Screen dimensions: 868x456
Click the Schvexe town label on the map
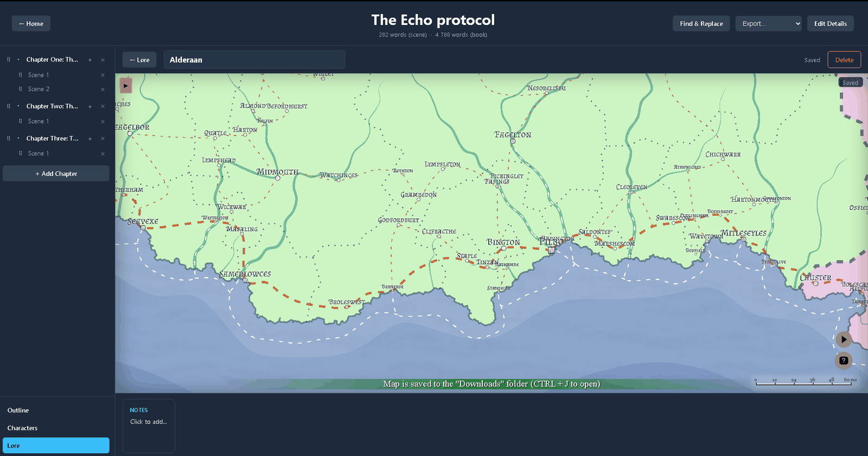pos(143,221)
